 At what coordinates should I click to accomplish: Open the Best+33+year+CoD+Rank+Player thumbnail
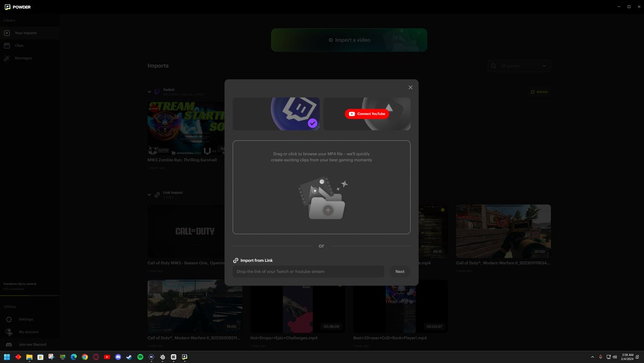pos(400,306)
